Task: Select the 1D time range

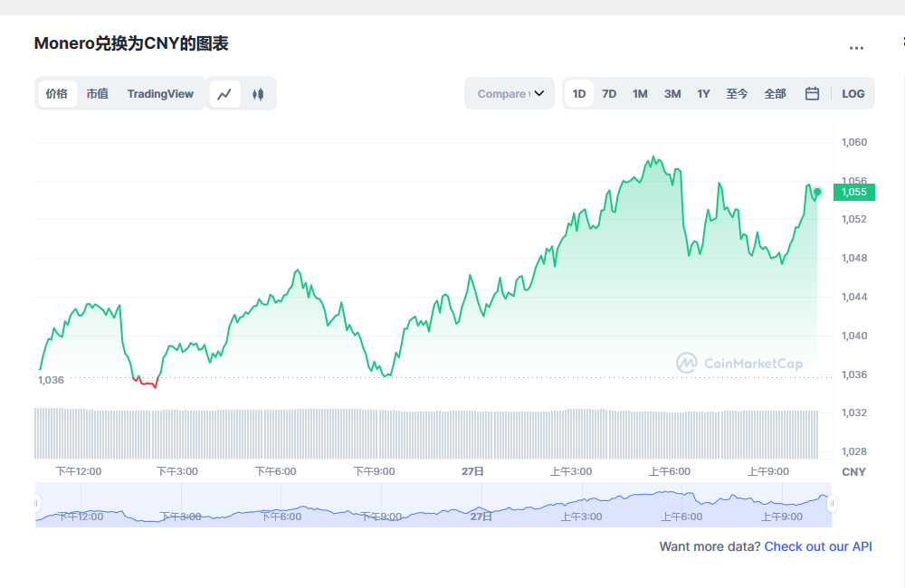Action: pyautogui.click(x=579, y=93)
